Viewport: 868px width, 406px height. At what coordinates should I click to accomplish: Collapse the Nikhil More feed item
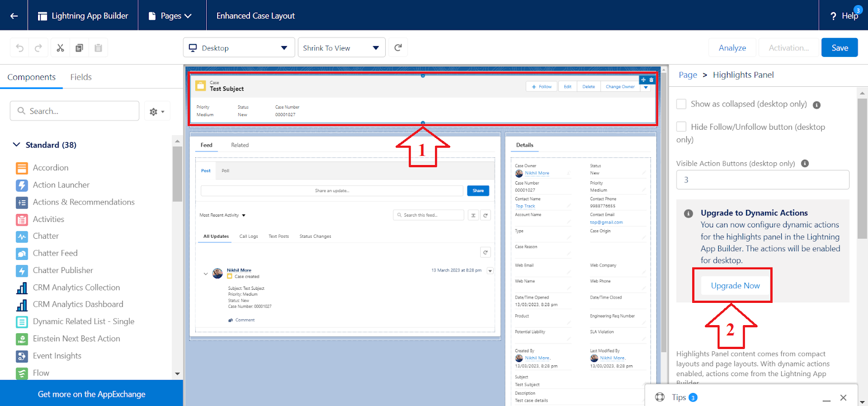point(206,274)
